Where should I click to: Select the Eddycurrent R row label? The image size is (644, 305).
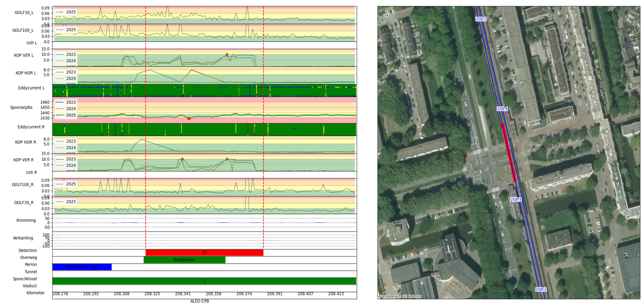pyautogui.click(x=31, y=127)
